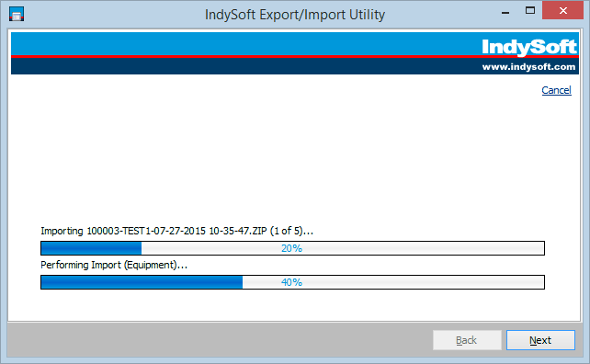Click the disabled Back button
This screenshot has height=364, width=590.
point(467,340)
